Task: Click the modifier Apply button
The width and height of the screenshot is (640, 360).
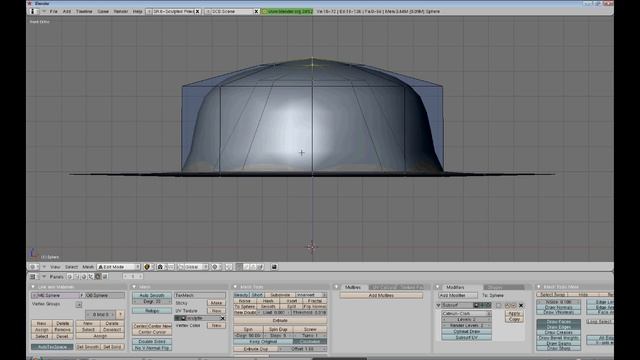Action: (x=514, y=313)
